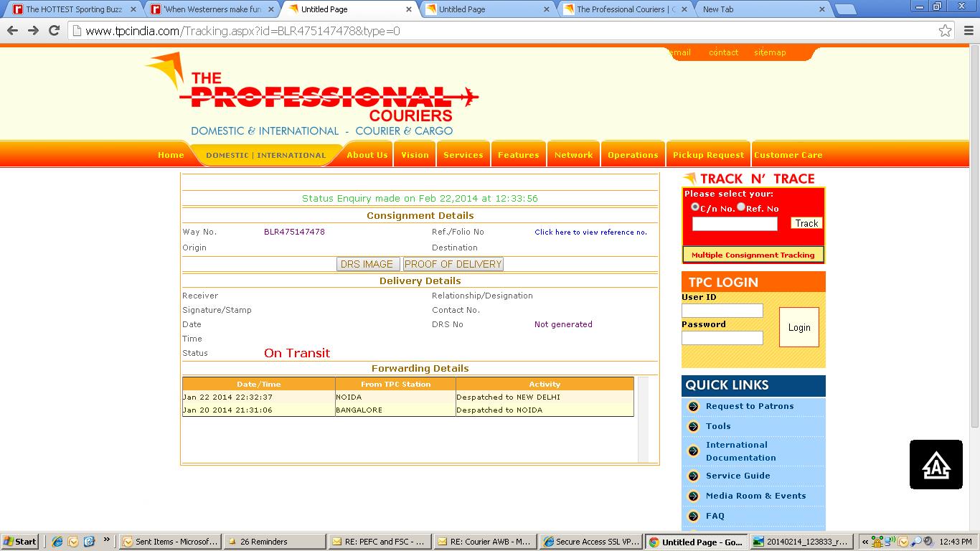Select the Ref. No radio button
This screenshot has width=980, height=551.
coord(741,207)
